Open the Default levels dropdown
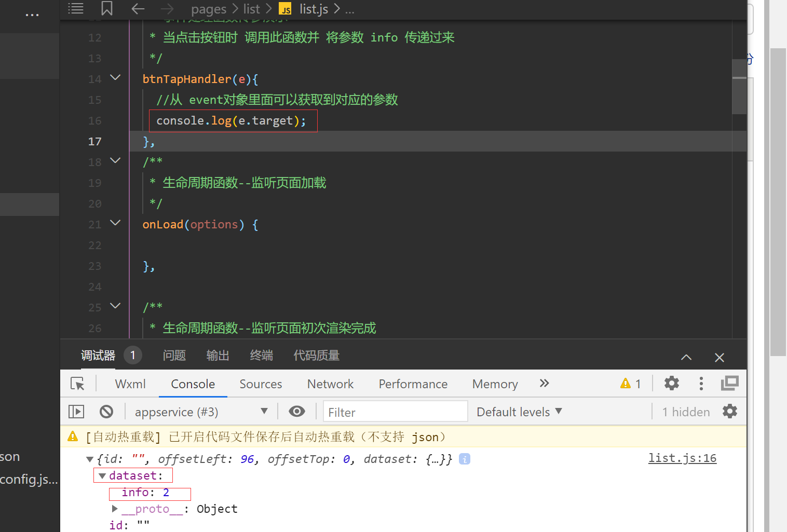Image resolution: width=787 pixels, height=532 pixels. coord(519,411)
